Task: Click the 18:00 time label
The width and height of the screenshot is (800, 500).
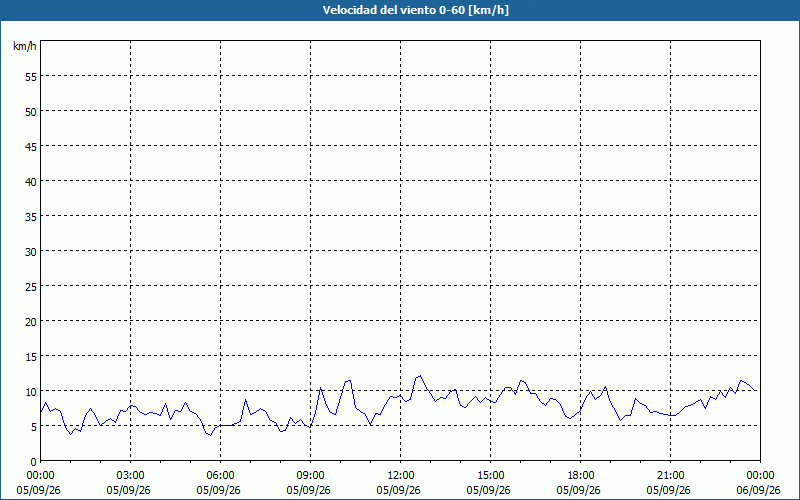Action: [x=580, y=476]
